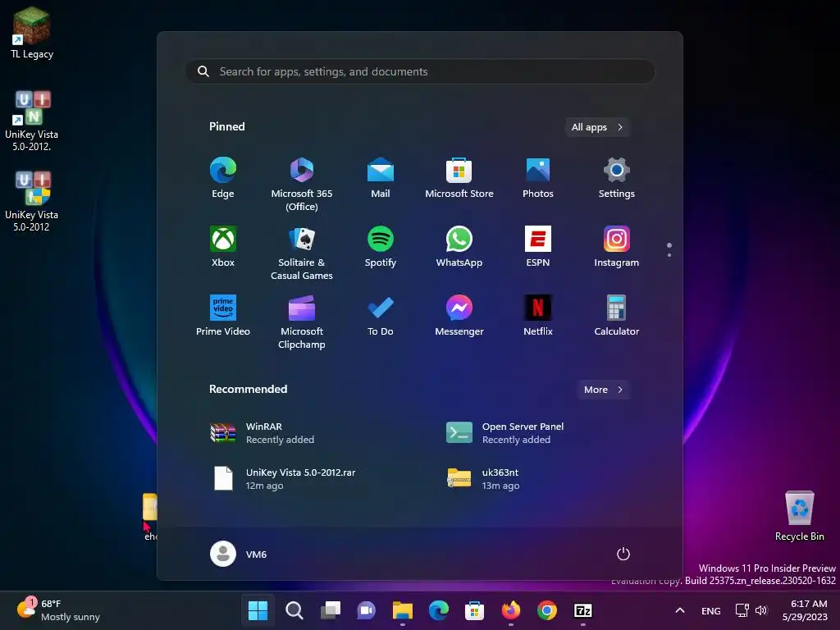Open Task View on the taskbar
Viewport: 840px width, 630px height.
[x=330, y=610]
